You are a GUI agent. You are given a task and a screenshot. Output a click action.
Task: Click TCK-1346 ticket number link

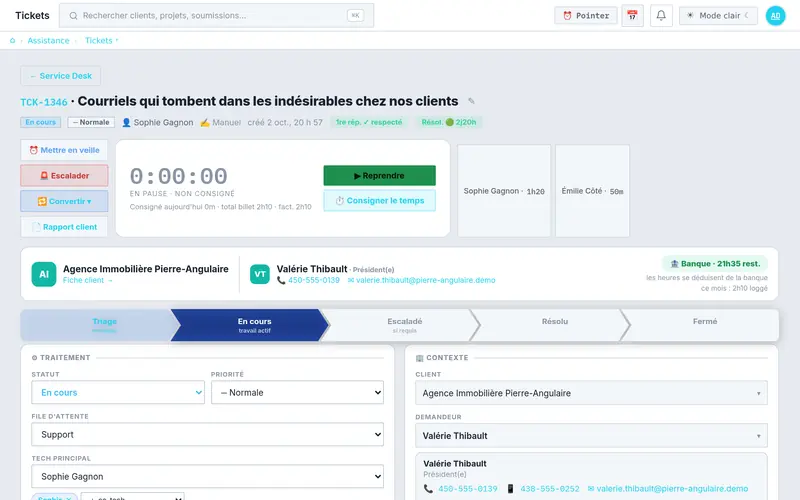[44, 102]
